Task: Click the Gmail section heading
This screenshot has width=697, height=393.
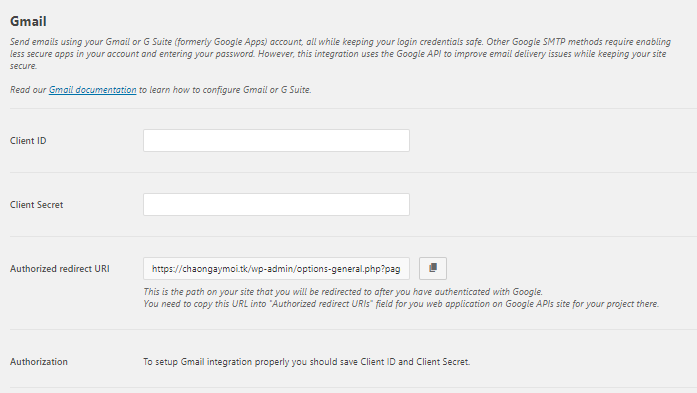Action: point(28,21)
